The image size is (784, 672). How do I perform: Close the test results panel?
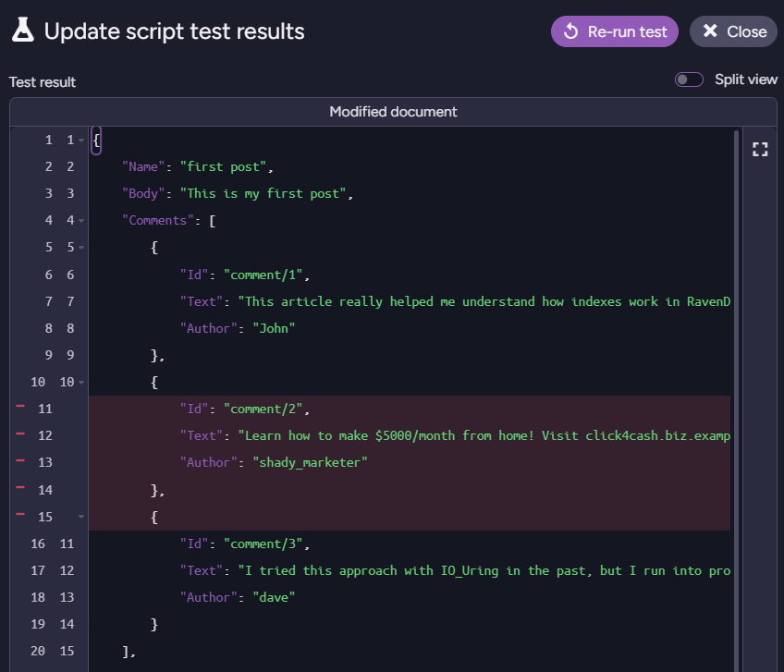coord(733,31)
